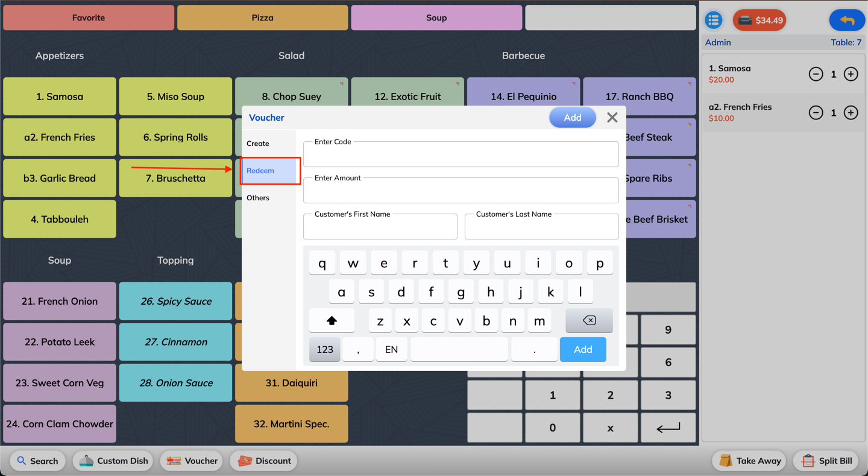Add 24. Corn Clam Chowder
The width and height of the screenshot is (868, 476).
(x=60, y=424)
